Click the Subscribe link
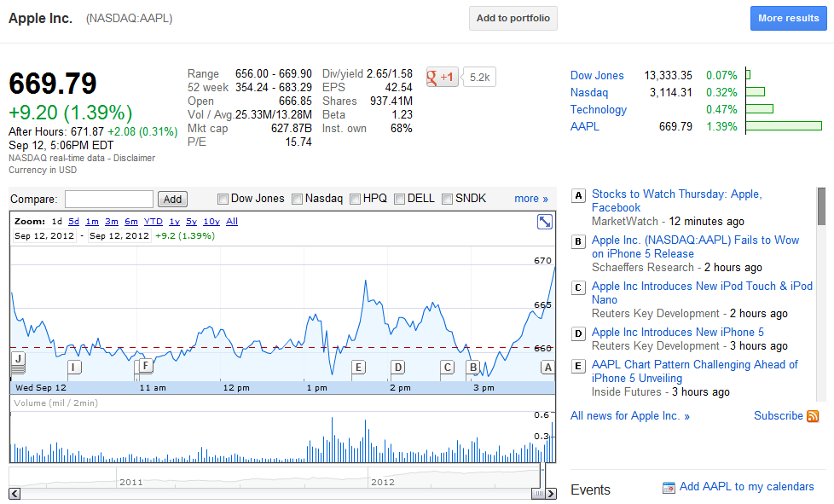 pyautogui.click(x=779, y=416)
